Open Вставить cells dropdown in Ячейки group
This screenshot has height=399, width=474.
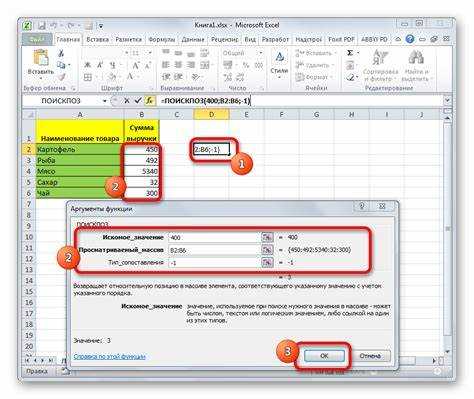click(315, 53)
